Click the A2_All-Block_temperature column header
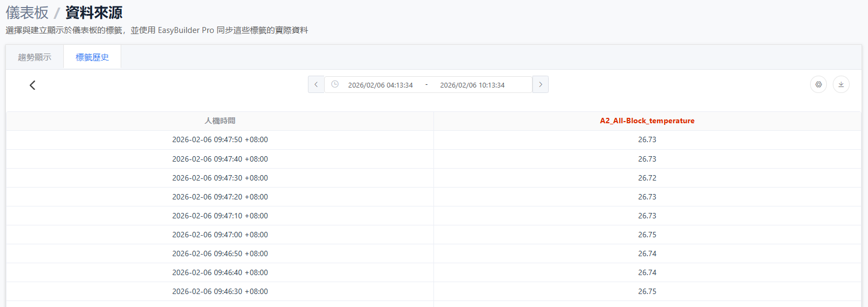Screen dimensions: 868x307 (x=647, y=121)
